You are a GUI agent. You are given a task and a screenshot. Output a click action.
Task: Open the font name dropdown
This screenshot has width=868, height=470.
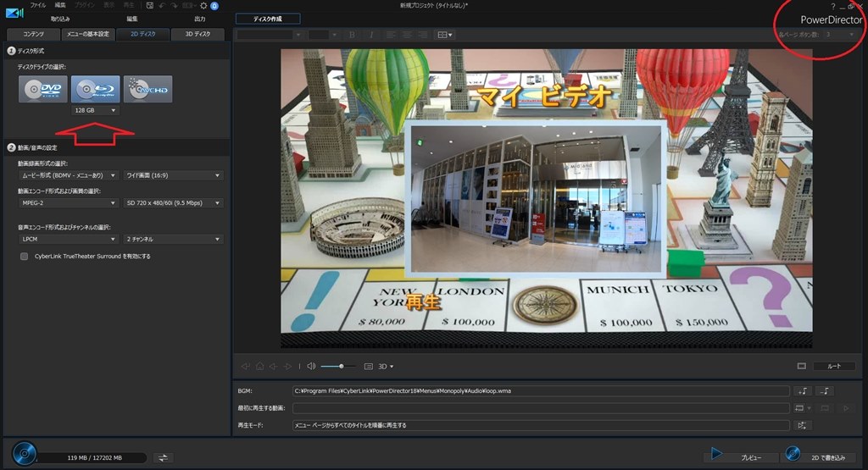point(269,35)
